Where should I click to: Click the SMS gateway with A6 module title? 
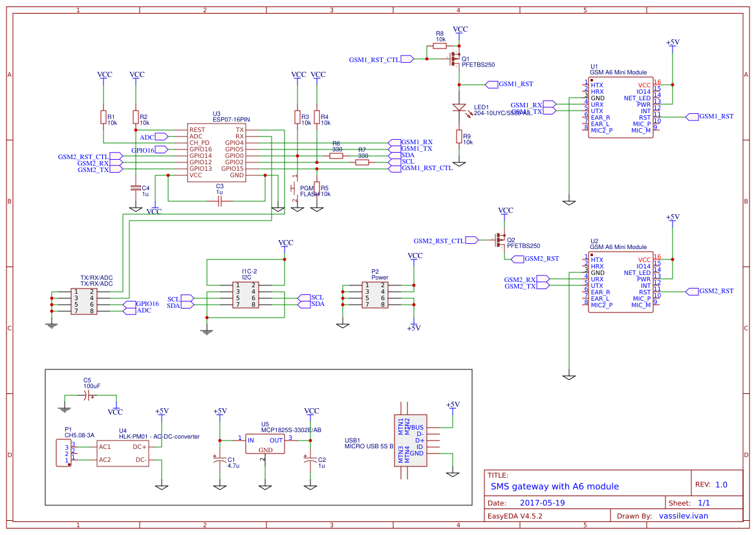(555, 486)
